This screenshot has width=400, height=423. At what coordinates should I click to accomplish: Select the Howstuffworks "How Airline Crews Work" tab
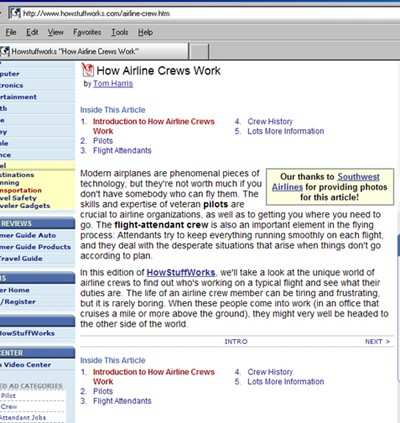(94, 51)
